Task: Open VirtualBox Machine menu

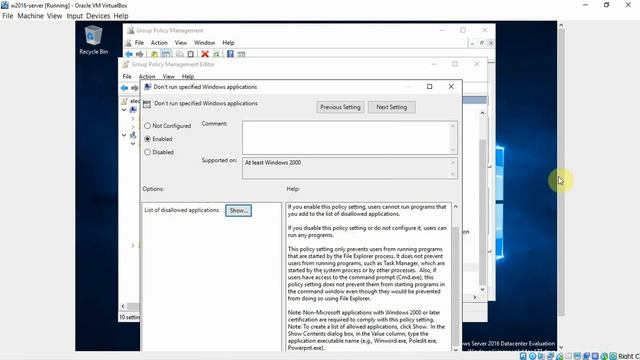Action: (31, 16)
